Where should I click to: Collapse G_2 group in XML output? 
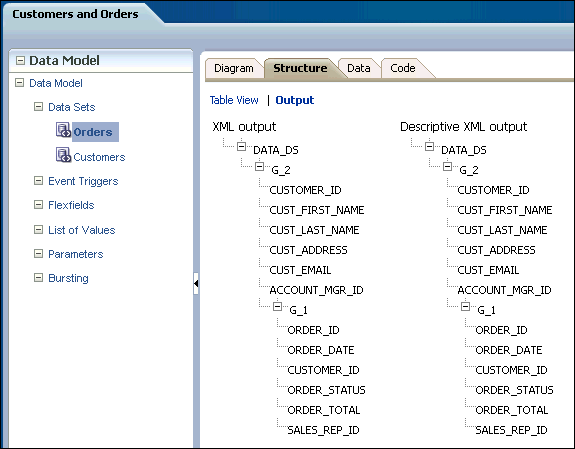[x=259, y=167]
